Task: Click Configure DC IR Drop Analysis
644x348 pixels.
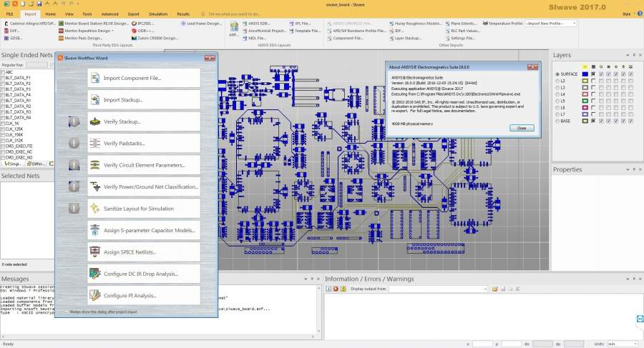Action: click(144, 274)
